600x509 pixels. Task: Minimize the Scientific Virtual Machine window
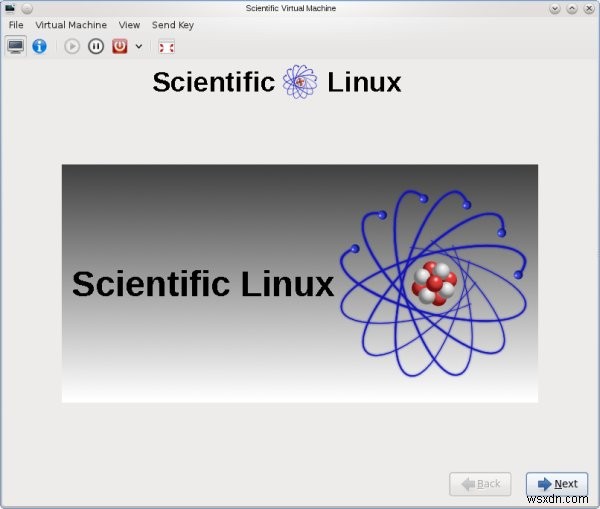click(x=554, y=8)
